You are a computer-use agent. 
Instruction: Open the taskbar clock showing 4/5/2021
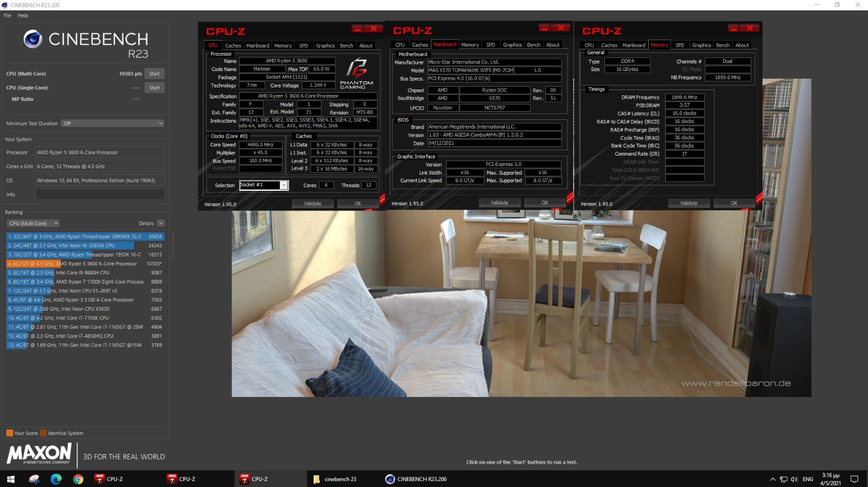tap(831, 479)
